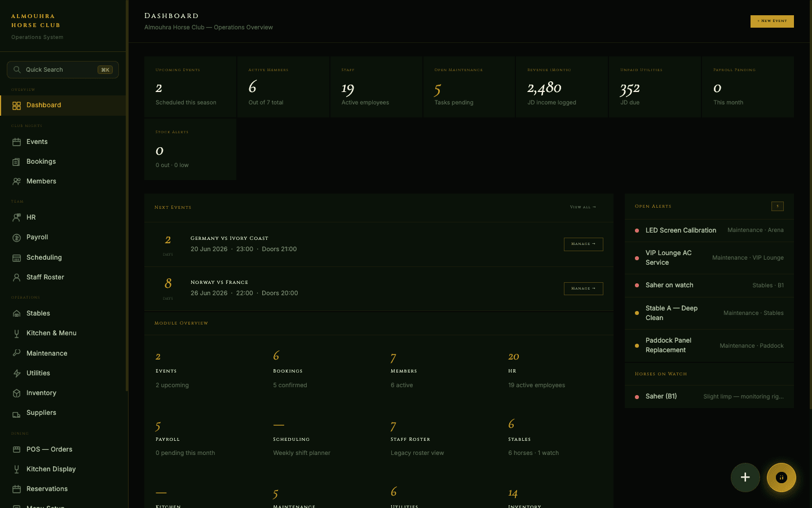Screen dimensions: 812x508
Task: Click the sidebar scrollbar
Action: pyautogui.click(x=127, y=195)
